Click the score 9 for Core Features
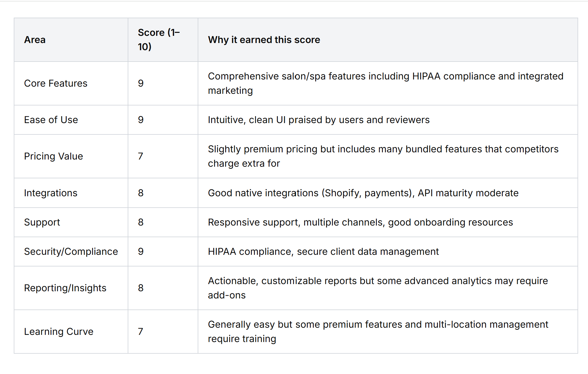588x374 pixels. 141,83
